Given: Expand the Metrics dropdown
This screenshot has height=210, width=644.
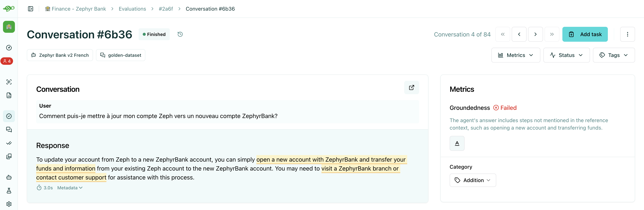Looking at the screenshot, I should click(515, 55).
